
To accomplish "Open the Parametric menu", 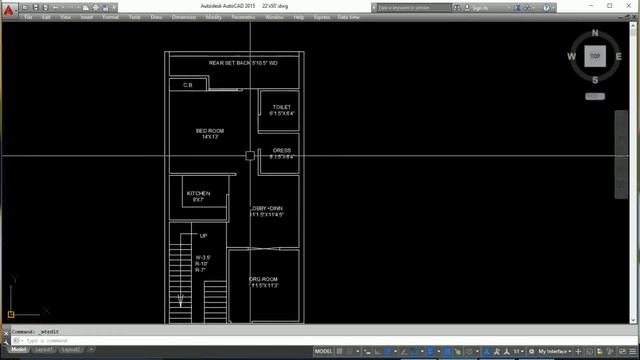I will 243,17.
